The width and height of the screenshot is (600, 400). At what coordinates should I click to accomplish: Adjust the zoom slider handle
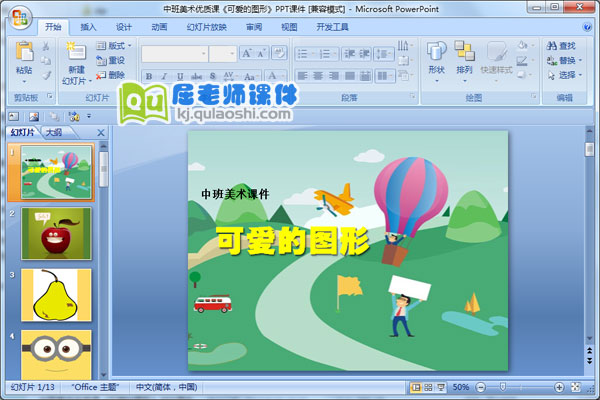503,387
